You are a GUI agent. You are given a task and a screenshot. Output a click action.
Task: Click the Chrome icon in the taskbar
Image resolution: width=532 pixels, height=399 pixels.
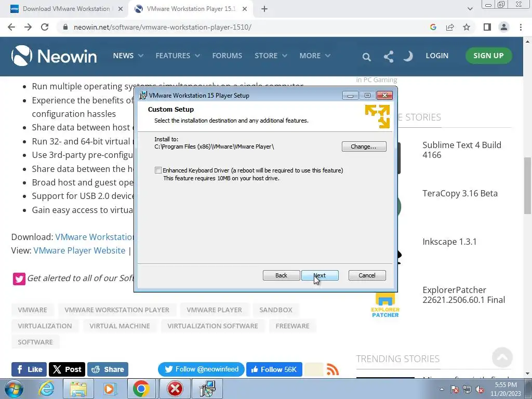pos(141,389)
